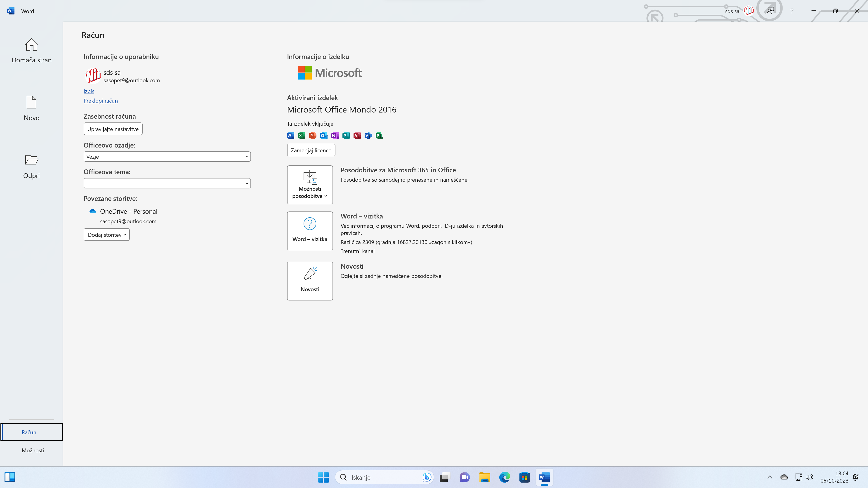Open the feedback icon in the title bar

(x=770, y=11)
